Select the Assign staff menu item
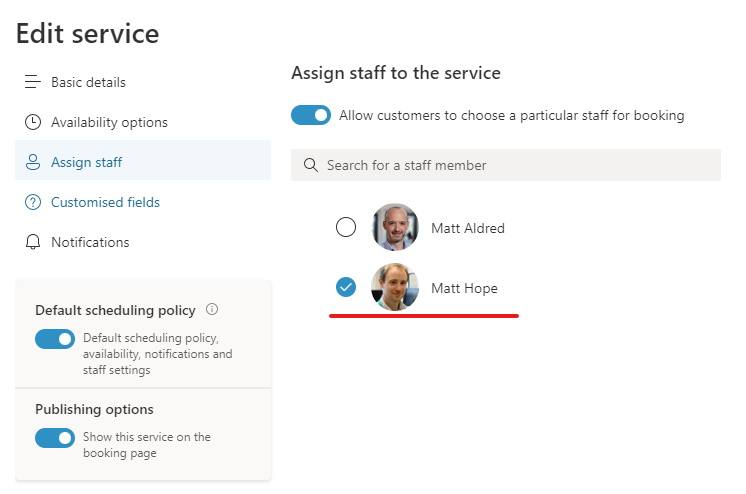This screenshot has width=746, height=494. tap(87, 162)
